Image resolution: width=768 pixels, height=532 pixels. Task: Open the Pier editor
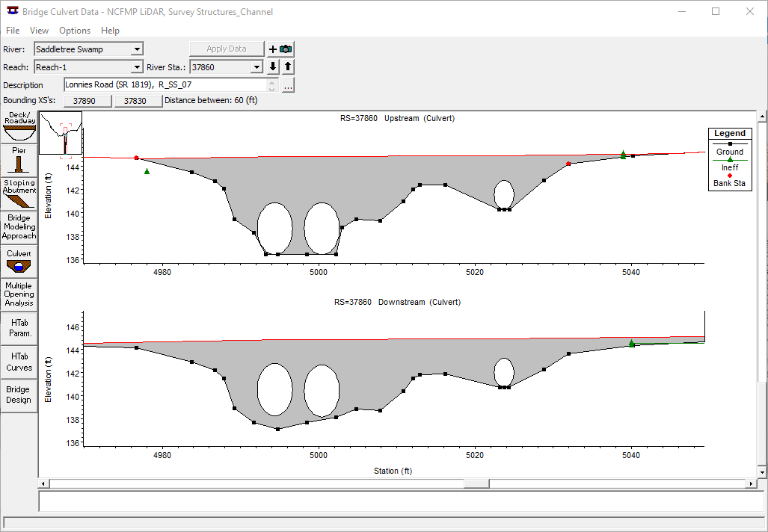pyautogui.click(x=19, y=161)
